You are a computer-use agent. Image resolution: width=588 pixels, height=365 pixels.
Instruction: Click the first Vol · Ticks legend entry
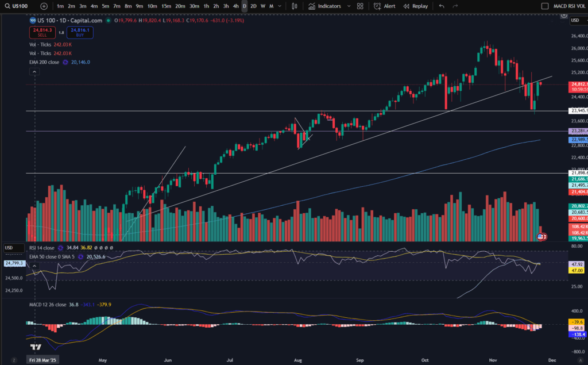click(51, 44)
